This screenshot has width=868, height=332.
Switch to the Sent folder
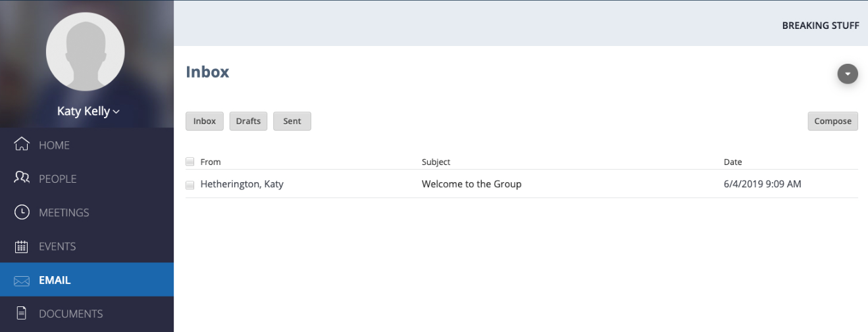click(x=292, y=121)
